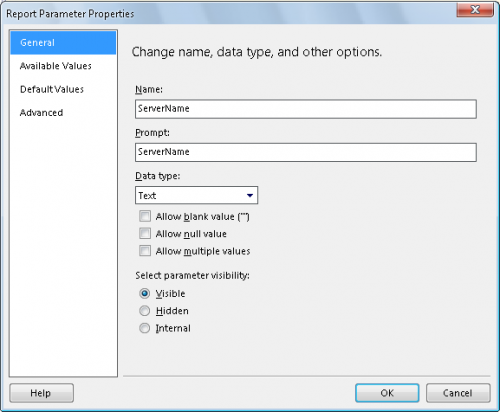The image size is (500, 412).
Task: Set parameter visibility to Hidden
Action: 144,311
